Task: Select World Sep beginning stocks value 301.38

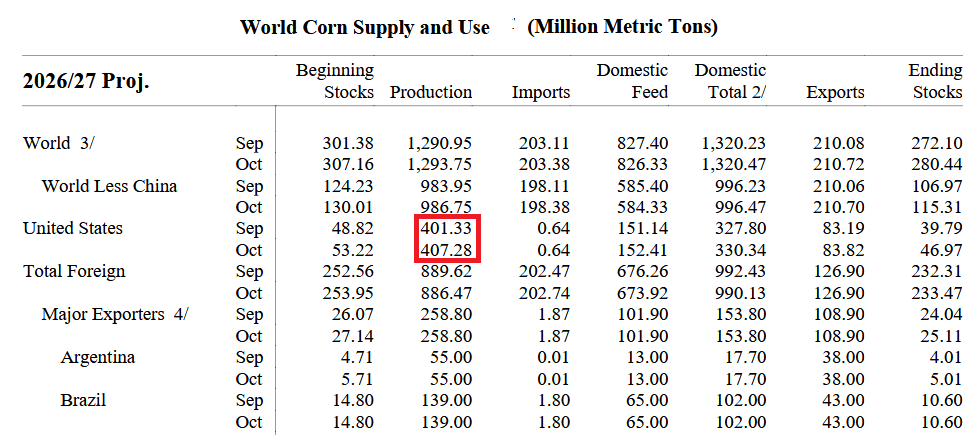Action: 348,143
